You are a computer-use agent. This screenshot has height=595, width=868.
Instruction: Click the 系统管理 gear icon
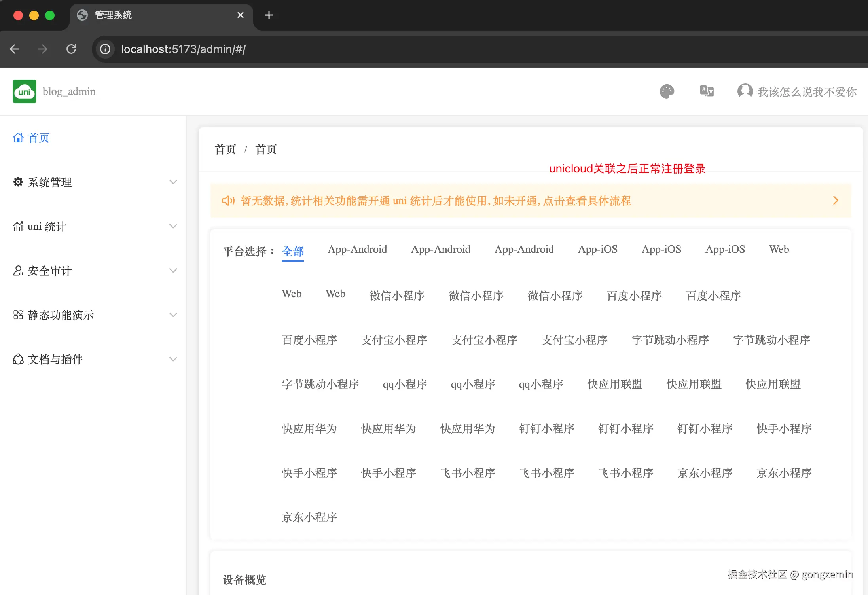coord(18,182)
